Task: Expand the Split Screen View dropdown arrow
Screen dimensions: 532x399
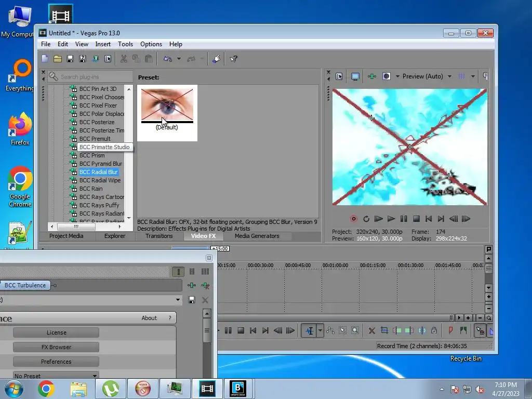Action: point(397,76)
